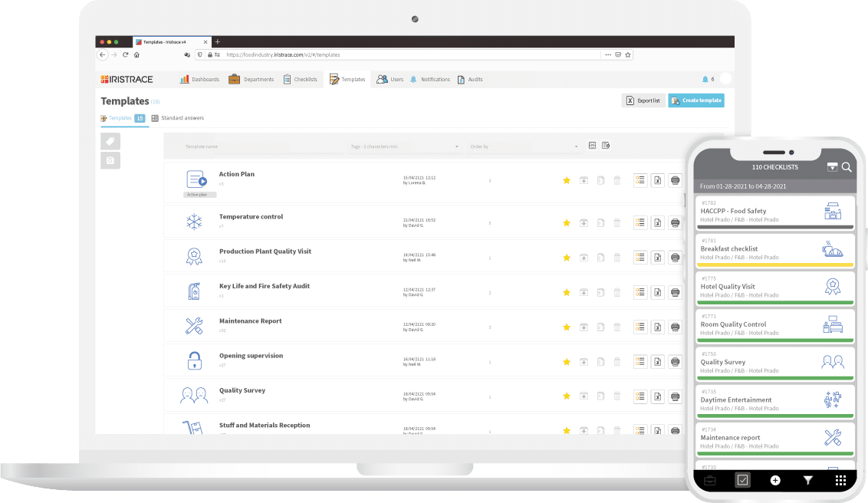
Task: Open search in the mobile checklists app
Action: pos(847,167)
